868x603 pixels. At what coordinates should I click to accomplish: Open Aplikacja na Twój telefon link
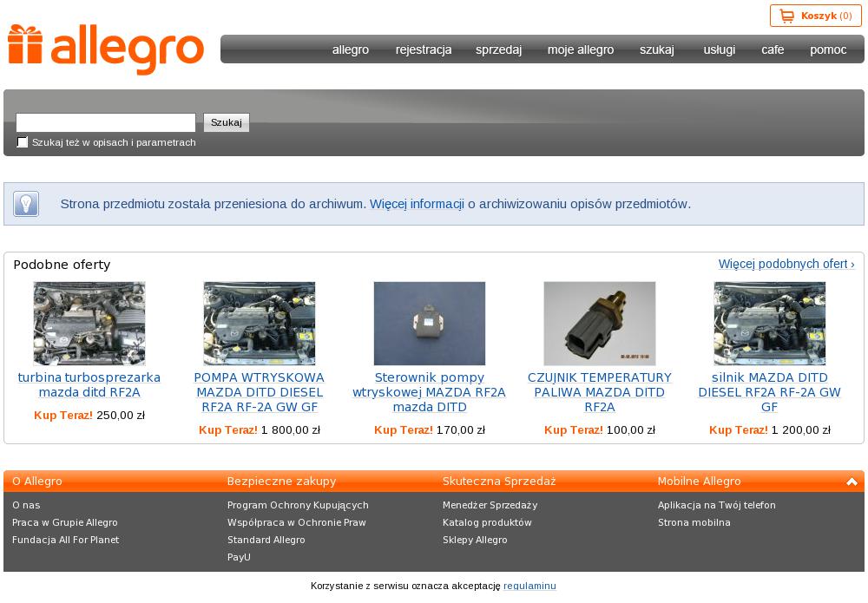(717, 505)
